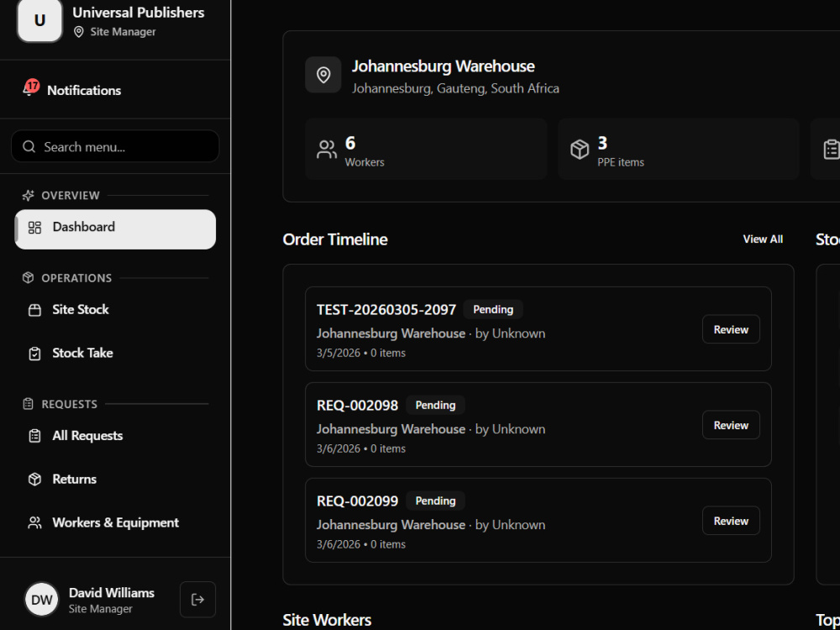Screen dimensions: 840x630
Task: Click the Returns package icon
Action: (34, 480)
